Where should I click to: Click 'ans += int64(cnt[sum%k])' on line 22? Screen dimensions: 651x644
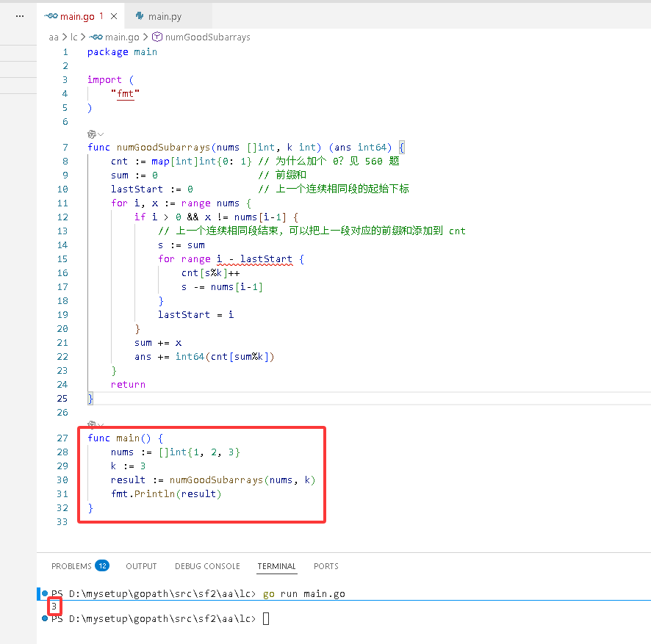(204, 357)
